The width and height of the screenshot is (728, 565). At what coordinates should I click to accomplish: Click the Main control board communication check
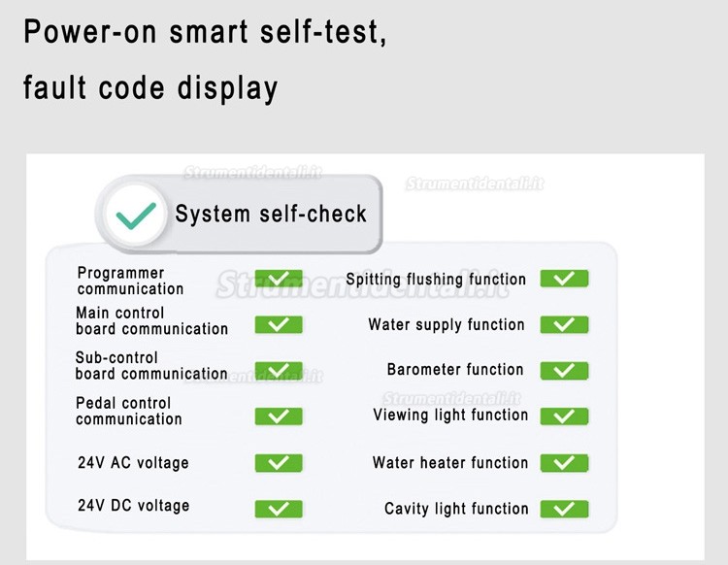[x=279, y=324]
